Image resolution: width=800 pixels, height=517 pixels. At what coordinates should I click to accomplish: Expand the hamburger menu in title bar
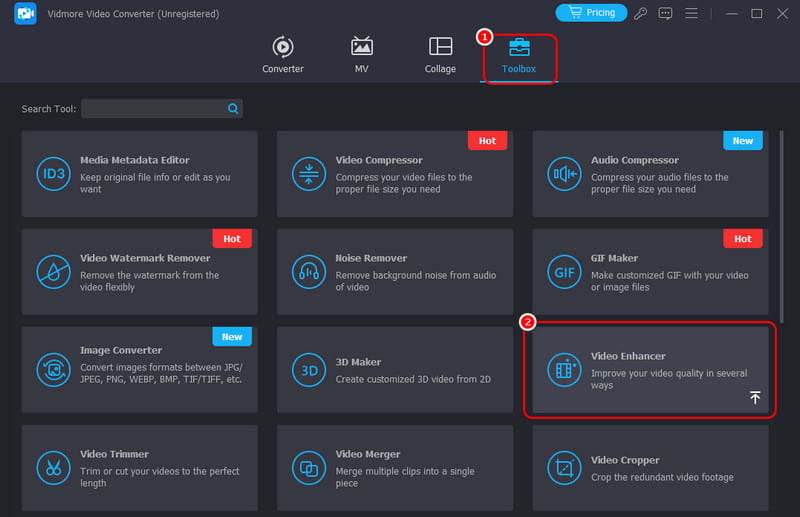[692, 13]
